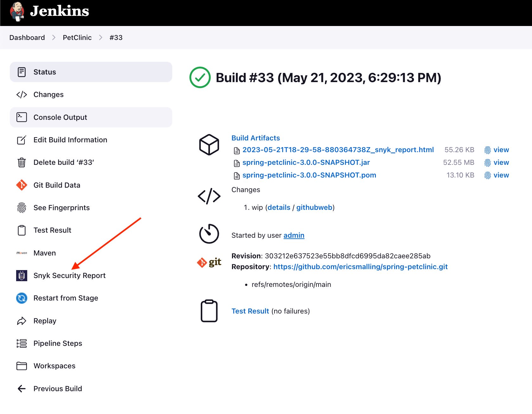The image size is (532, 414).
Task: Open githubweb link for wip change
Action: (x=314, y=207)
